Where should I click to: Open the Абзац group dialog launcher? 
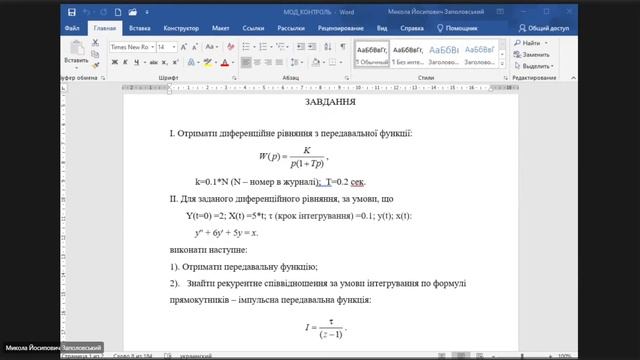click(347, 78)
